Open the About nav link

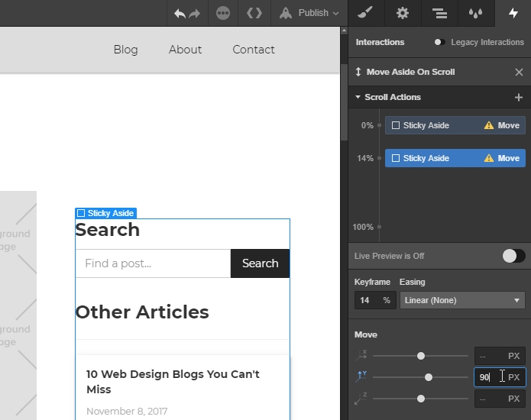(185, 50)
